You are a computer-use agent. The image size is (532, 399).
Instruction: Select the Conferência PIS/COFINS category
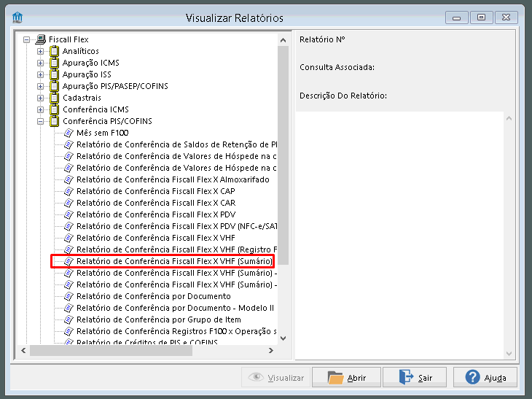click(107, 121)
